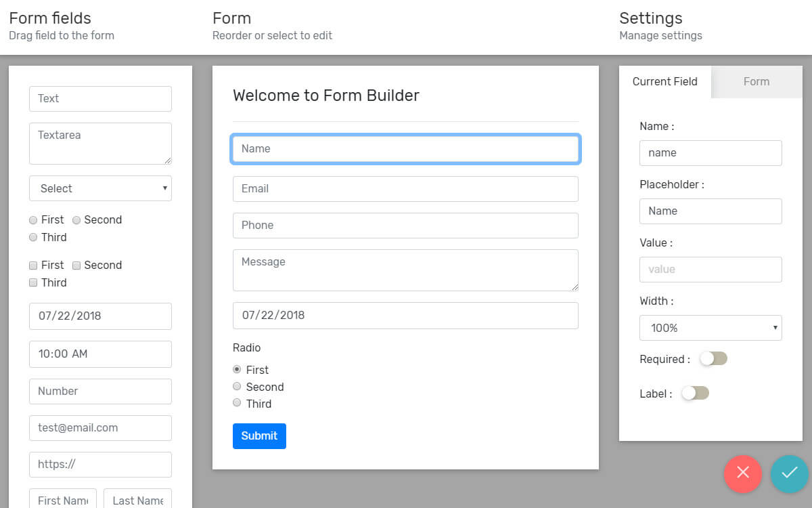The height and width of the screenshot is (508, 812).
Task: Enable the Label toggle
Action: point(695,393)
